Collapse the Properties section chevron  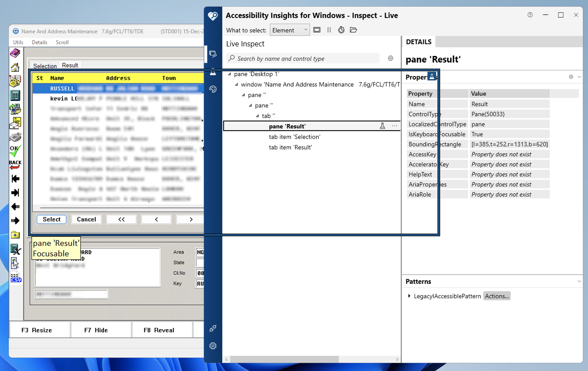(579, 77)
